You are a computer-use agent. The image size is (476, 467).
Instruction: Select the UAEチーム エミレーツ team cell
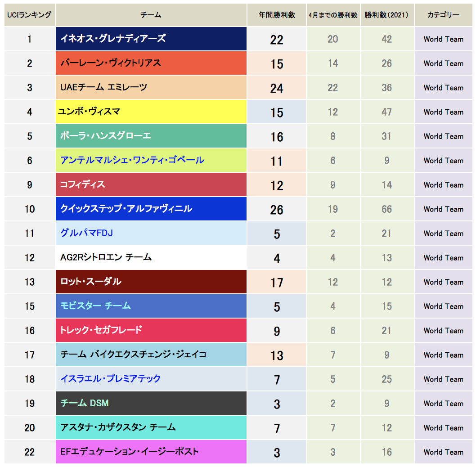pos(151,87)
